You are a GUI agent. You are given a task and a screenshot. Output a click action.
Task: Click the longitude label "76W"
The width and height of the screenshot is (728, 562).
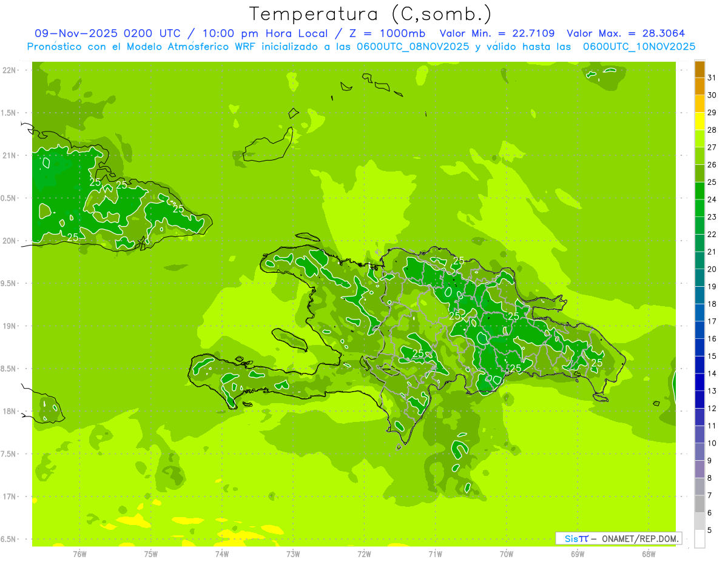[x=79, y=554]
